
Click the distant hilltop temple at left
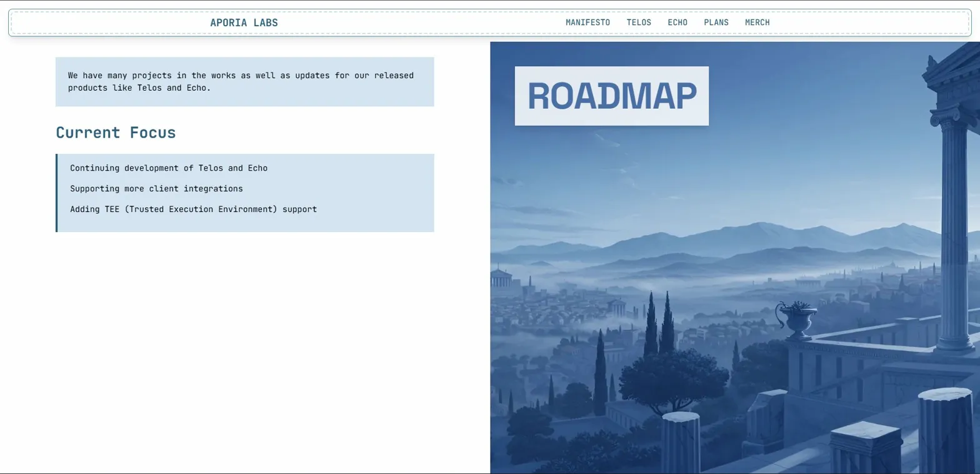pos(501,277)
